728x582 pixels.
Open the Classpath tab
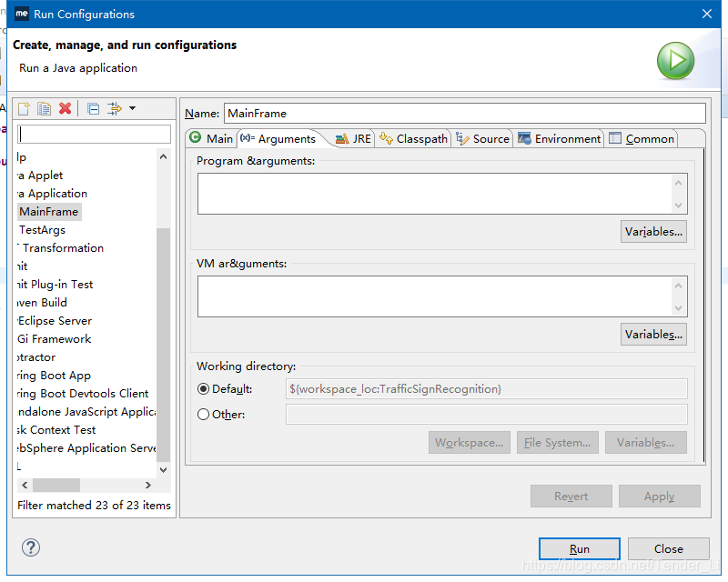[x=414, y=138]
